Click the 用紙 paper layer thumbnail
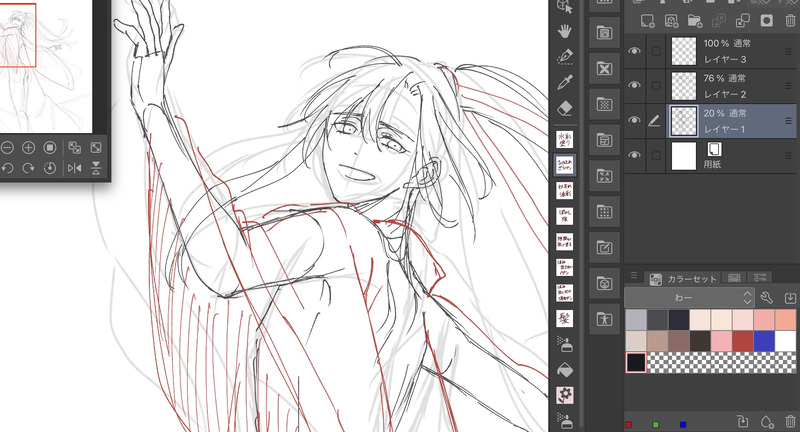Image resolution: width=800 pixels, height=432 pixels. [684, 156]
